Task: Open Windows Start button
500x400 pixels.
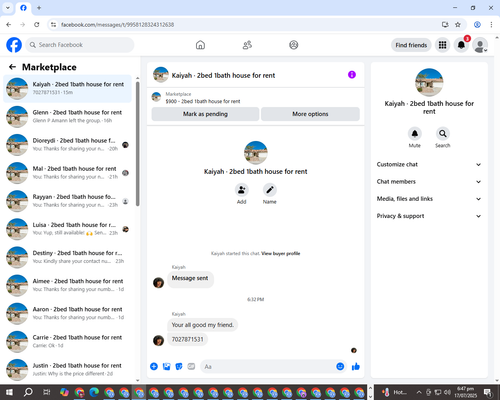Action: click(9, 392)
